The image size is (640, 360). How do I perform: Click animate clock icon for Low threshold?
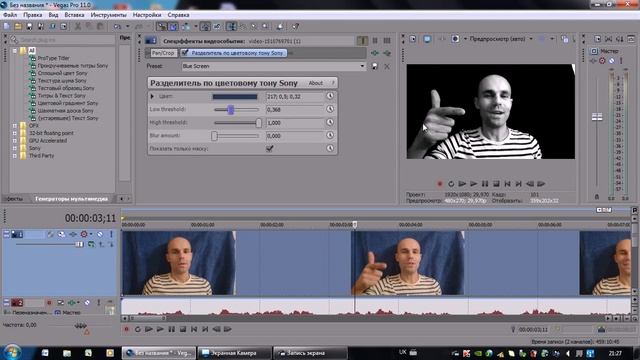coord(330,109)
